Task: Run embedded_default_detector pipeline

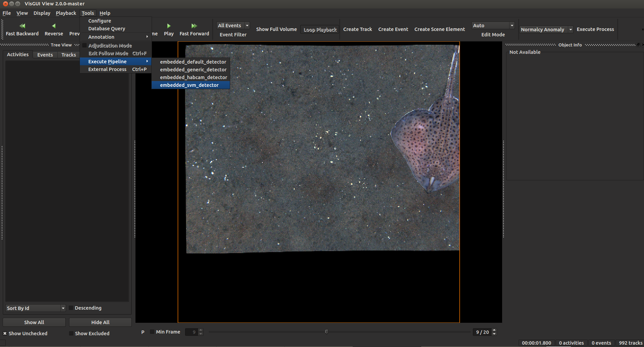Action: point(191,62)
